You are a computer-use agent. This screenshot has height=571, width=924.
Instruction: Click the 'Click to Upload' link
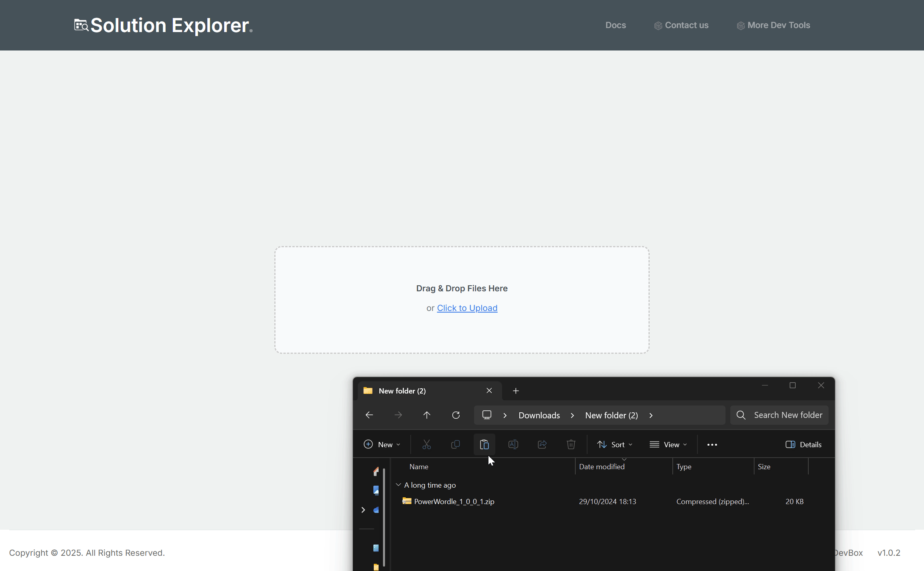pos(467,308)
